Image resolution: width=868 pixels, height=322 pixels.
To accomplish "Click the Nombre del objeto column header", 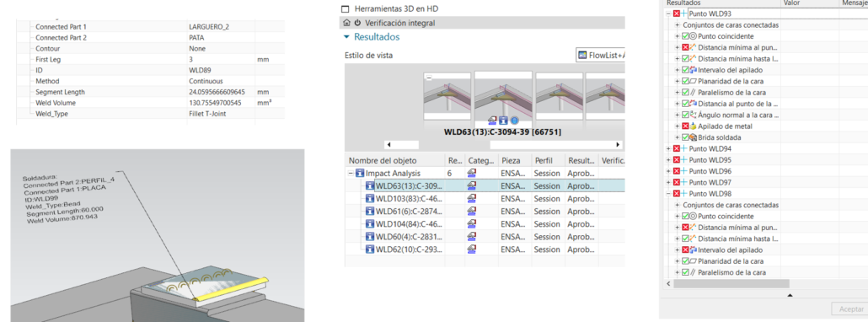I will click(395, 160).
